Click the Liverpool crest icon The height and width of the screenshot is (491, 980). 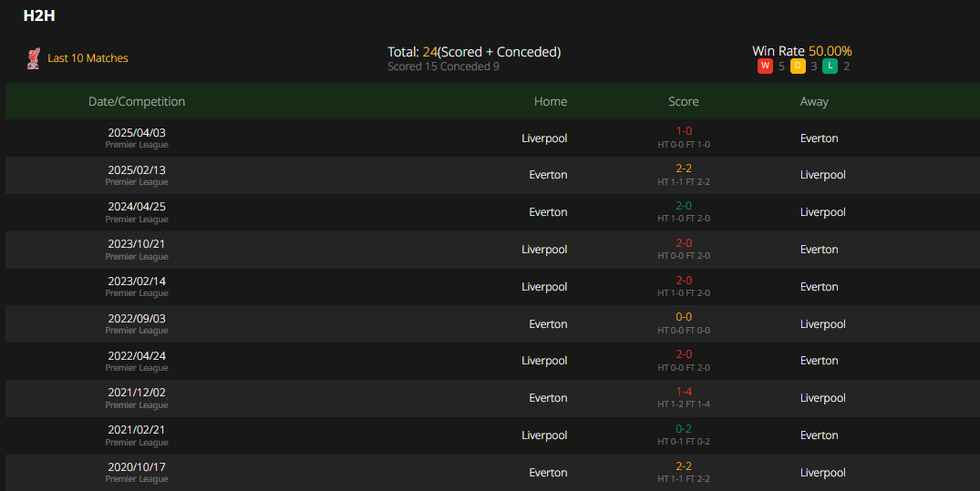point(34,58)
